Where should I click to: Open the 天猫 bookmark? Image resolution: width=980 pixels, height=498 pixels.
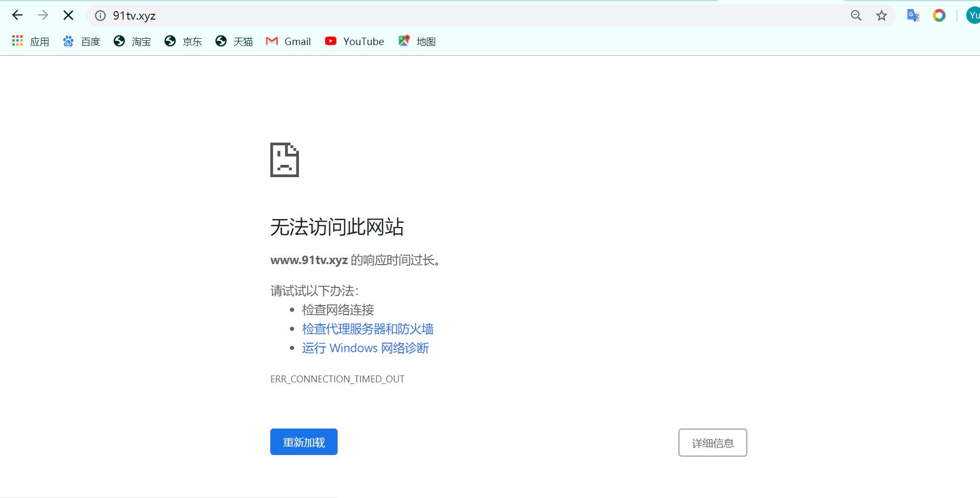pyautogui.click(x=234, y=41)
